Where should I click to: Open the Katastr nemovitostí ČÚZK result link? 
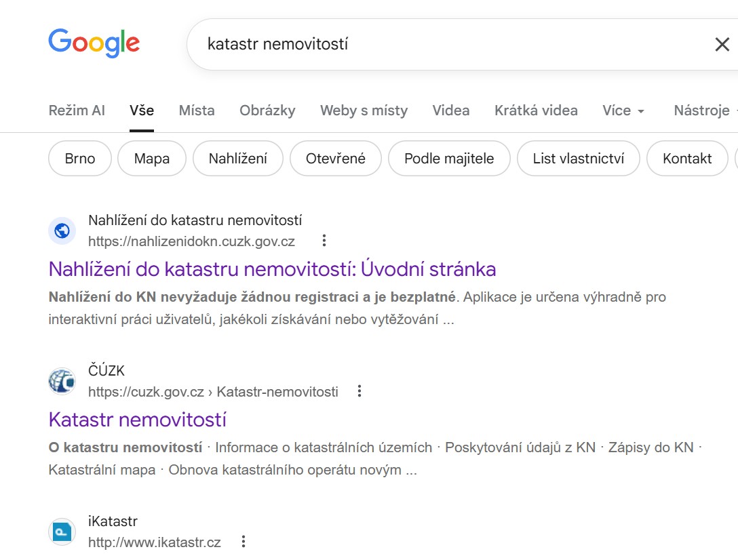point(137,420)
